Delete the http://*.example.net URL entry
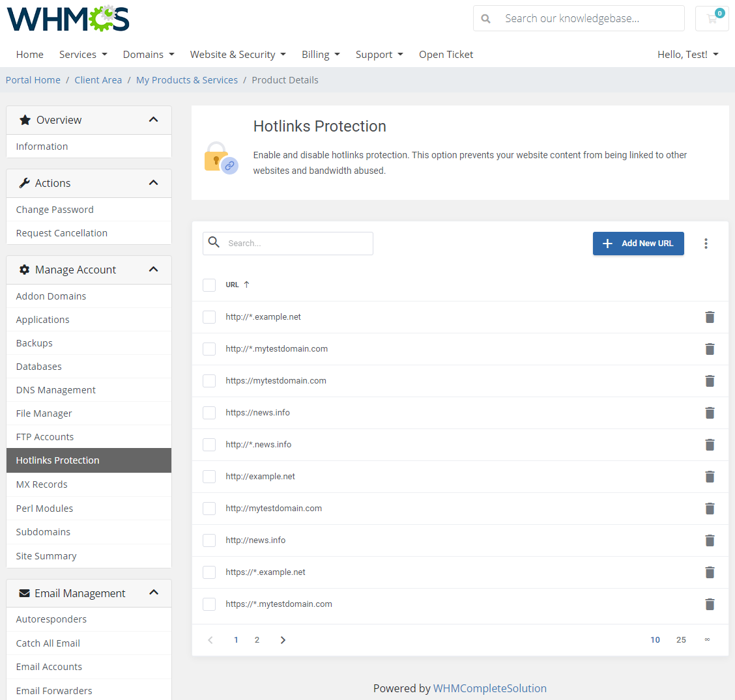735x700 pixels. [710, 316]
